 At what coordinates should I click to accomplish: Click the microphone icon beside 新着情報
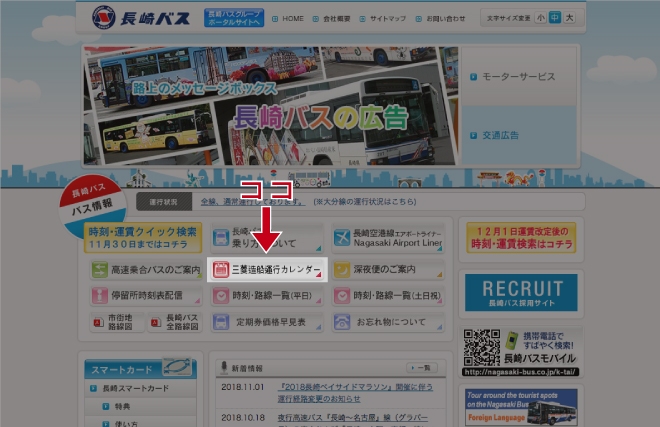224,368
